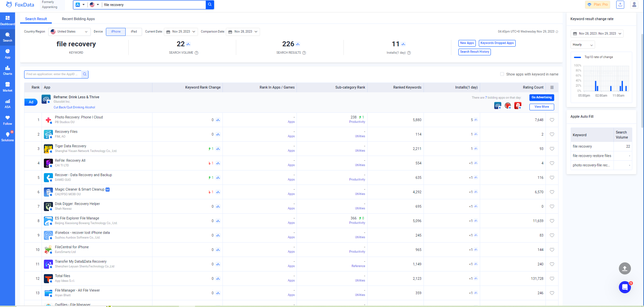
Task: Open the Market sidebar section
Action: (7, 87)
